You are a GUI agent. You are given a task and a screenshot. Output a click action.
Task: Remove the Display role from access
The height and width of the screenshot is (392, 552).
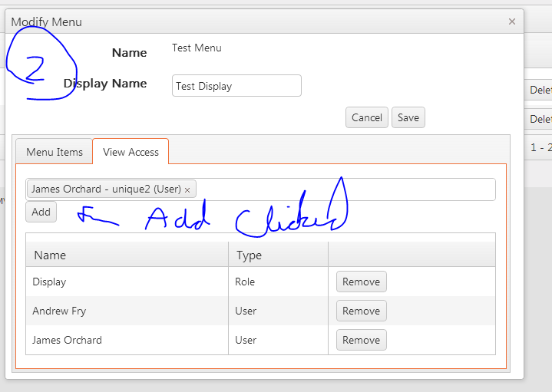pos(361,282)
